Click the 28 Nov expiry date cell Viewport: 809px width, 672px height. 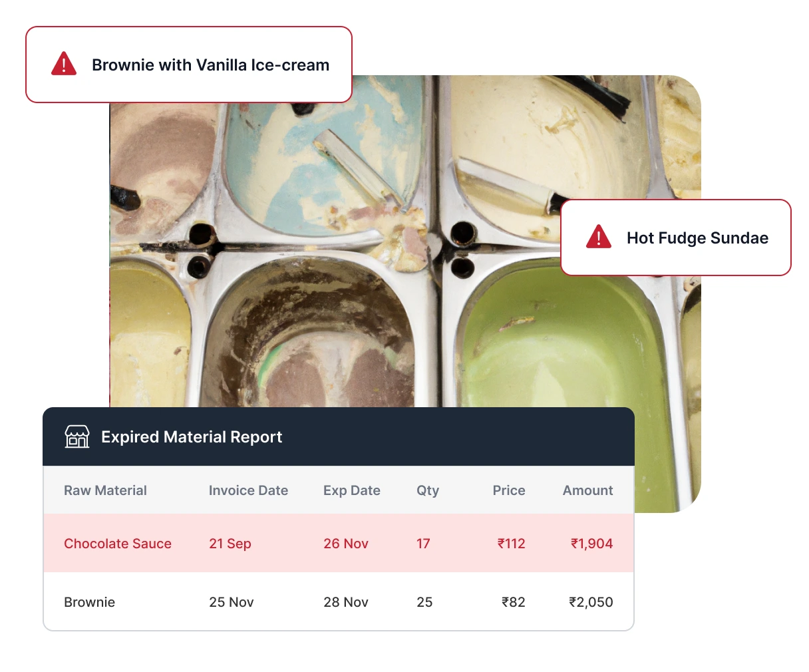[346, 602]
